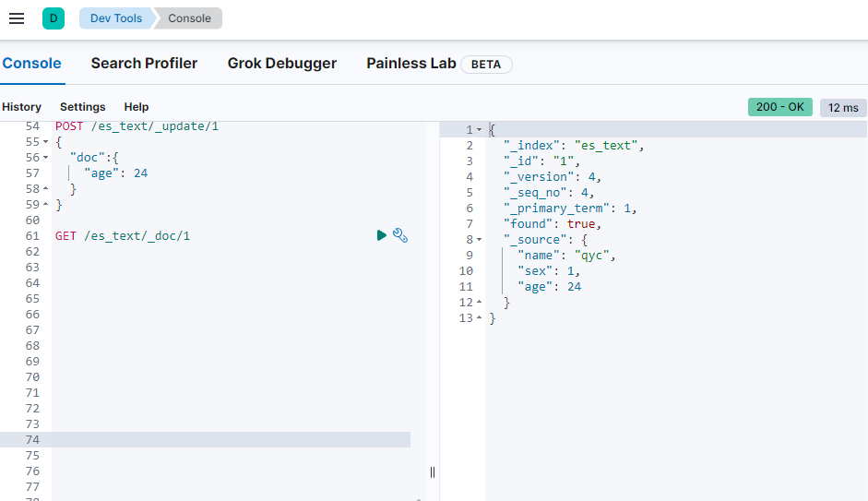Switch to the Search Profiler tab
The width and height of the screenshot is (868, 501).
pyautogui.click(x=144, y=64)
